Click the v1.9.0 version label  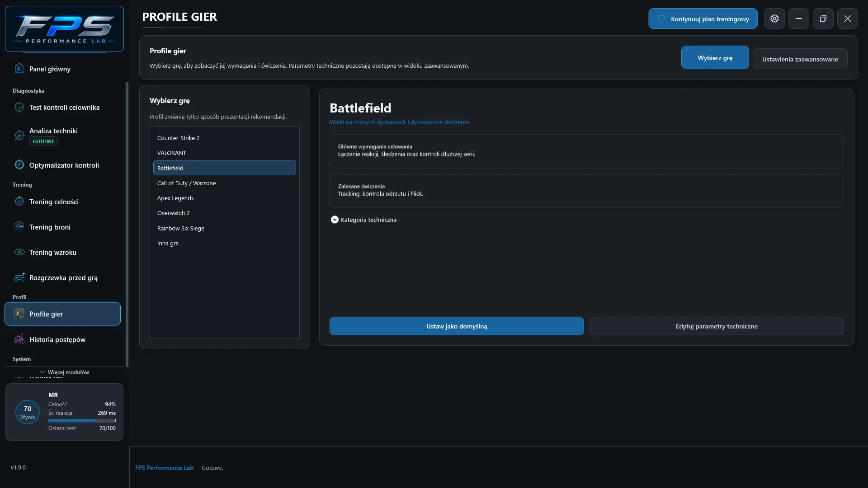click(x=18, y=467)
